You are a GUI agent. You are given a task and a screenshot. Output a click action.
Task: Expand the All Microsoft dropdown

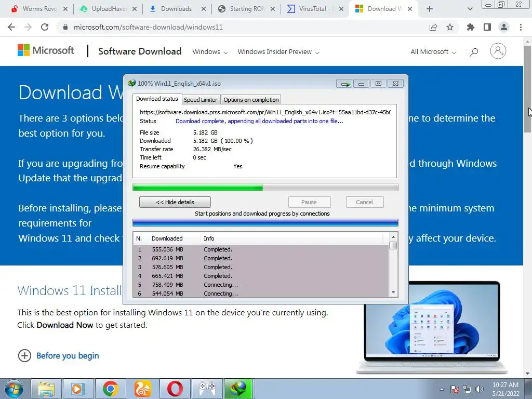pos(433,52)
